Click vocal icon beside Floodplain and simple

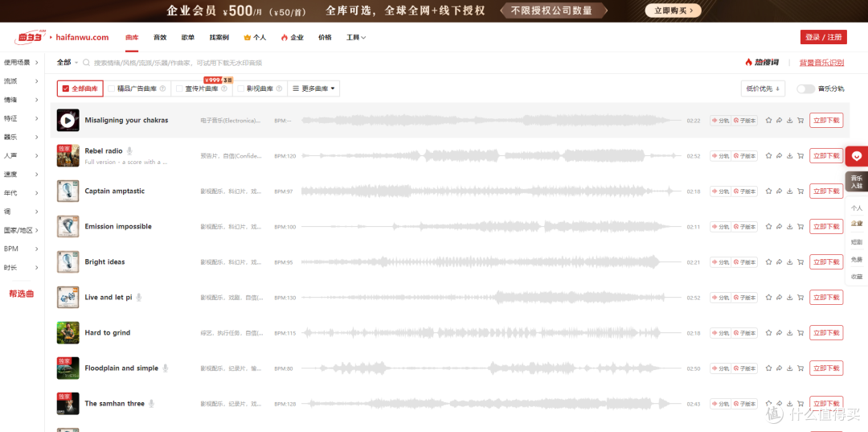tap(165, 368)
